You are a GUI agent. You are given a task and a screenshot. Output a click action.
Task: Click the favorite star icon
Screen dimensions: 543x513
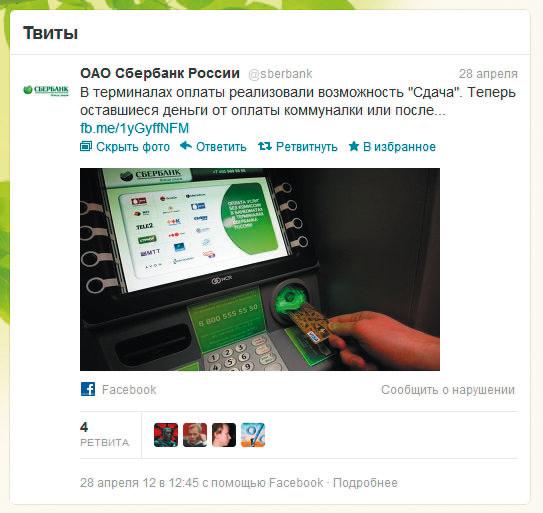[354, 146]
